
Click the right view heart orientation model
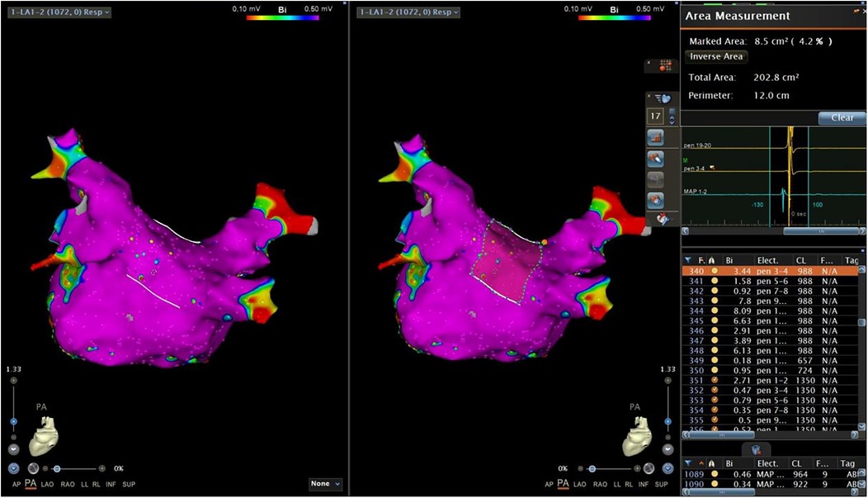(x=637, y=436)
